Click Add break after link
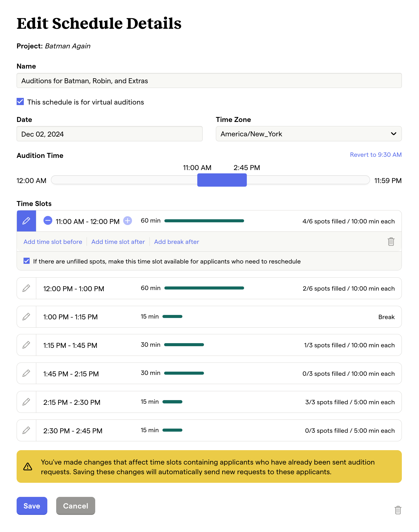The height and width of the screenshot is (532, 419). click(x=177, y=242)
